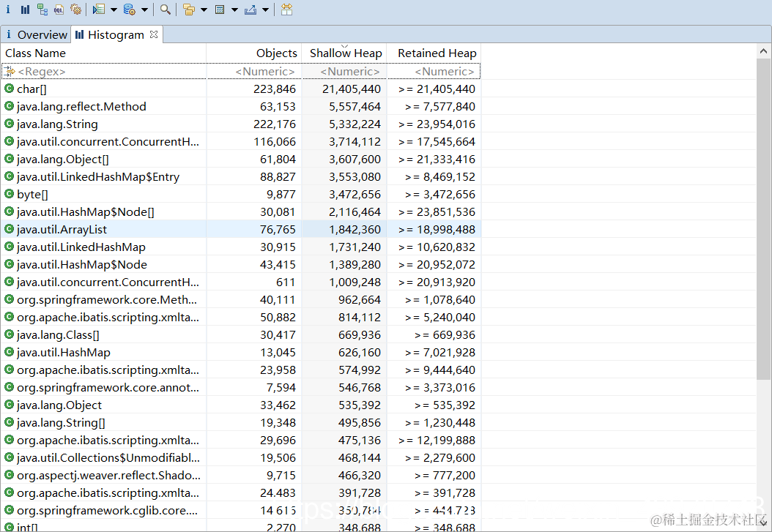Click the Calculate retained size calculator icon
Image resolution: width=772 pixels, height=532 pixels.
pos(220,10)
